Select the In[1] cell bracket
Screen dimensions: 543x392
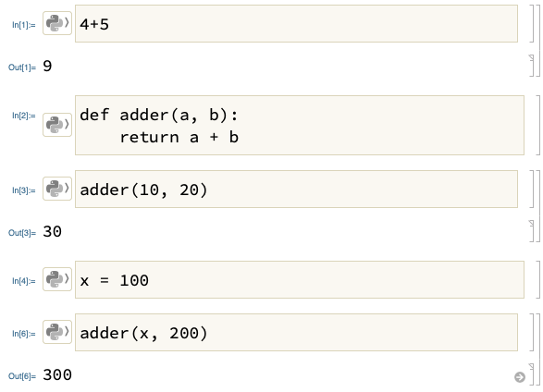pos(532,23)
